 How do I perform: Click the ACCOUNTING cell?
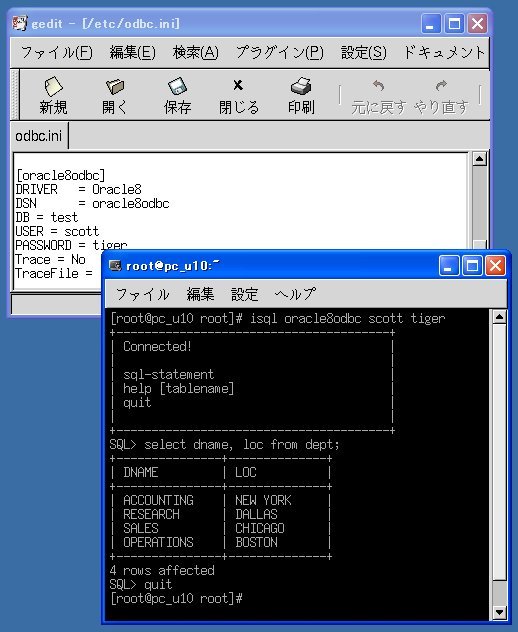pyautogui.click(x=158, y=501)
